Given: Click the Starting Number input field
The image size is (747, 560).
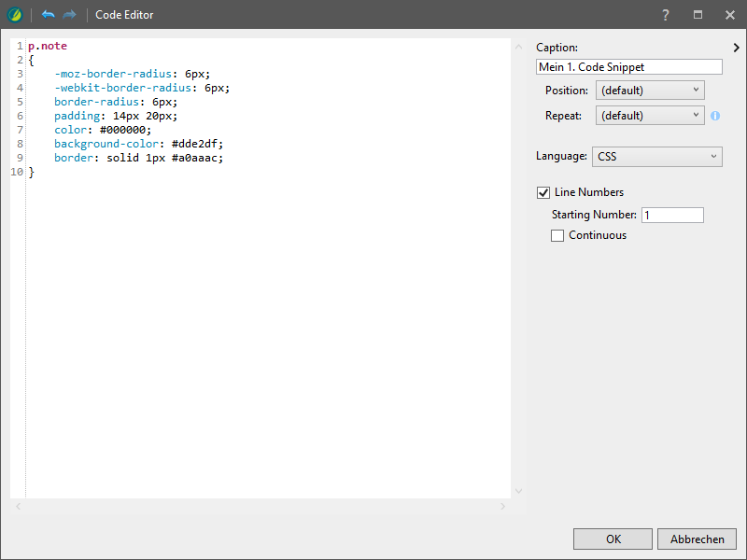Looking at the screenshot, I should coord(672,216).
